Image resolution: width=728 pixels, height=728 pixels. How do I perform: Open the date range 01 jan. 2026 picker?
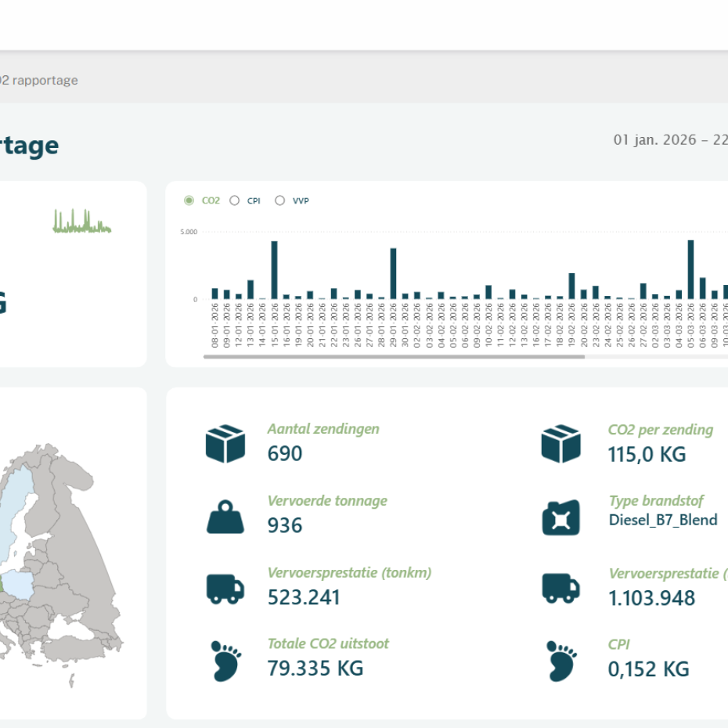[x=670, y=140]
